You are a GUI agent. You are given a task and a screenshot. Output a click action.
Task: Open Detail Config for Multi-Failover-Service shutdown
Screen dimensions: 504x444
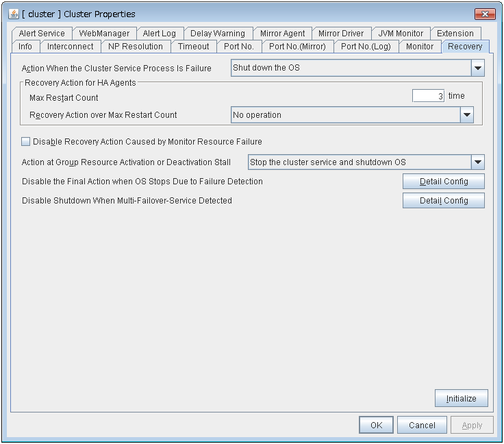pos(444,201)
